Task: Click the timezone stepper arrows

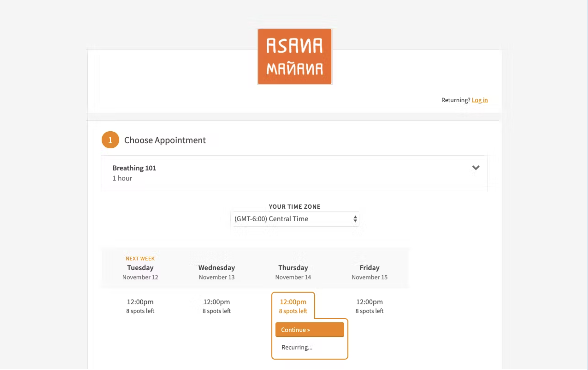Action: (x=355, y=219)
